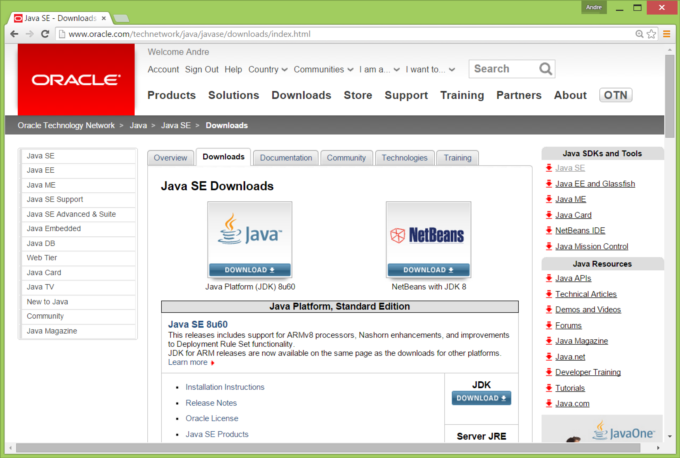Click the Sign Out link
Viewport: 680px width, 458px height.
click(x=202, y=69)
